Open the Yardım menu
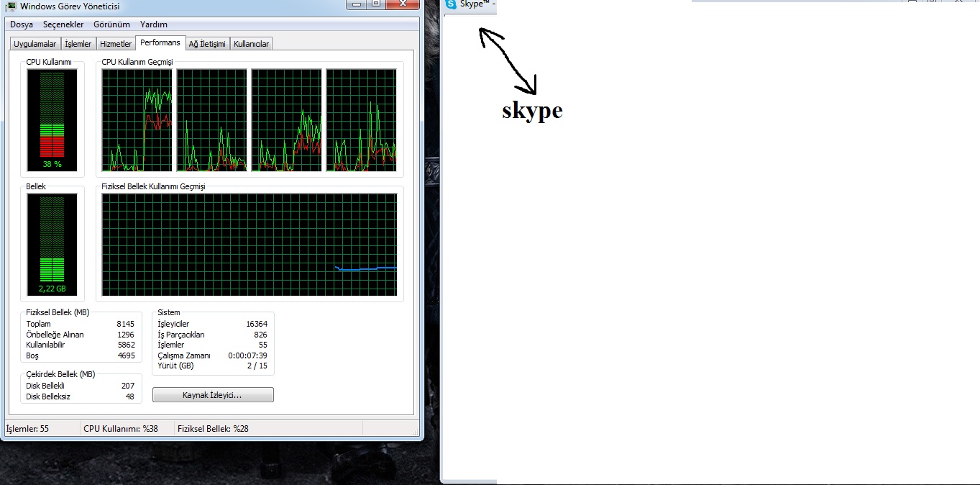The height and width of the screenshot is (485, 980). (x=154, y=24)
